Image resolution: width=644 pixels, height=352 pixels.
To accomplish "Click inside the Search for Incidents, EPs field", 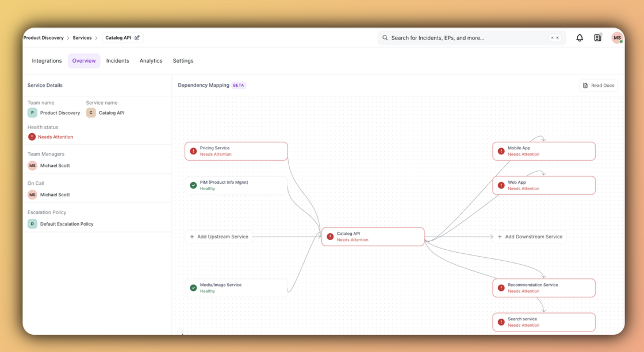I will tap(471, 38).
